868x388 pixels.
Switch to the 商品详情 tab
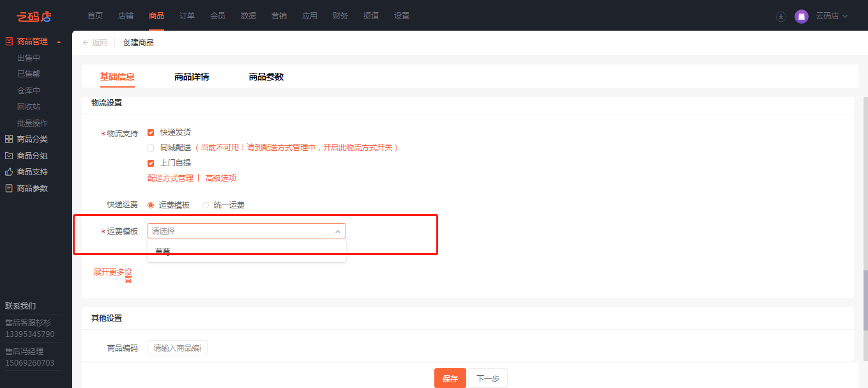pyautogui.click(x=192, y=77)
